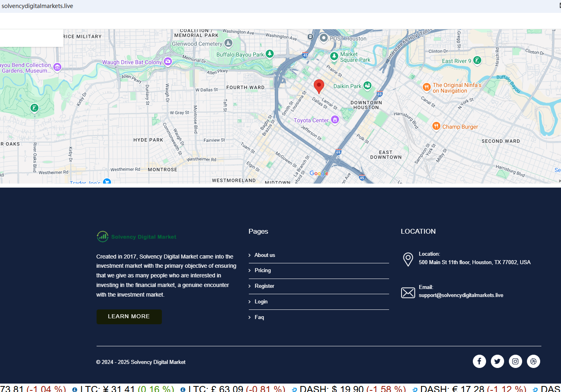This screenshot has height=392, width=561.
Task: Click the Champ Burger restaurant marker
Action: 436,126
